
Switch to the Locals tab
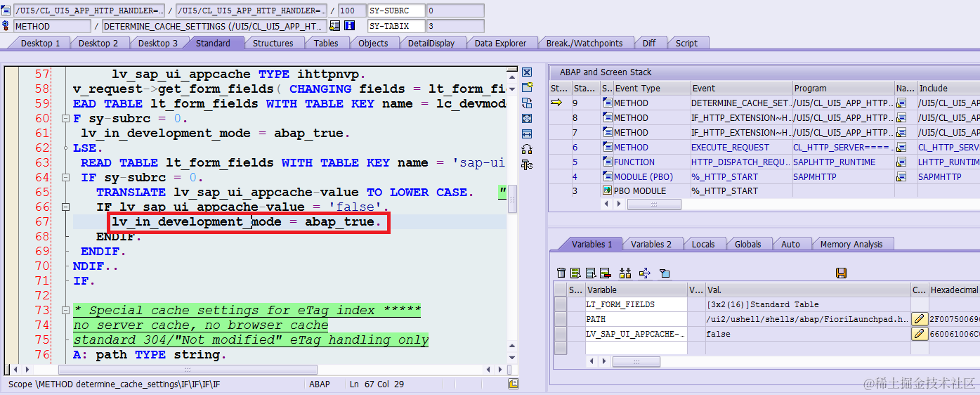pyautogui.click(x=703, y=244)
